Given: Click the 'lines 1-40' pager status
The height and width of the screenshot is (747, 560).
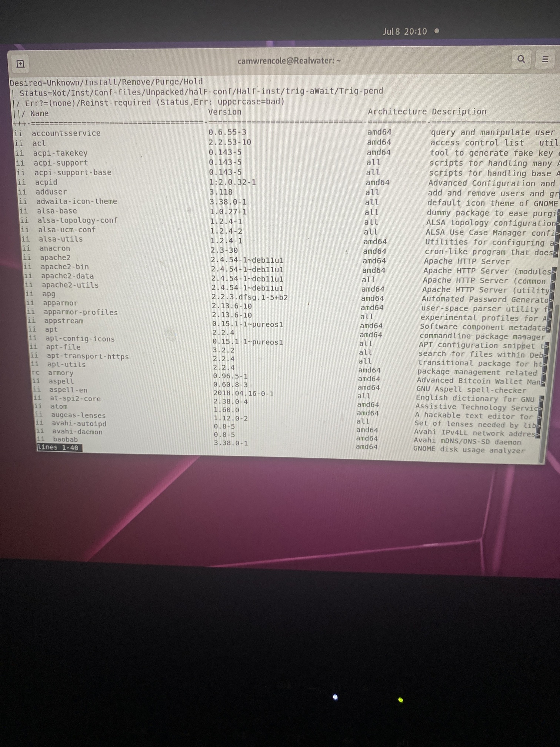Looking at the screenshot, I should (x=59, y=447).
